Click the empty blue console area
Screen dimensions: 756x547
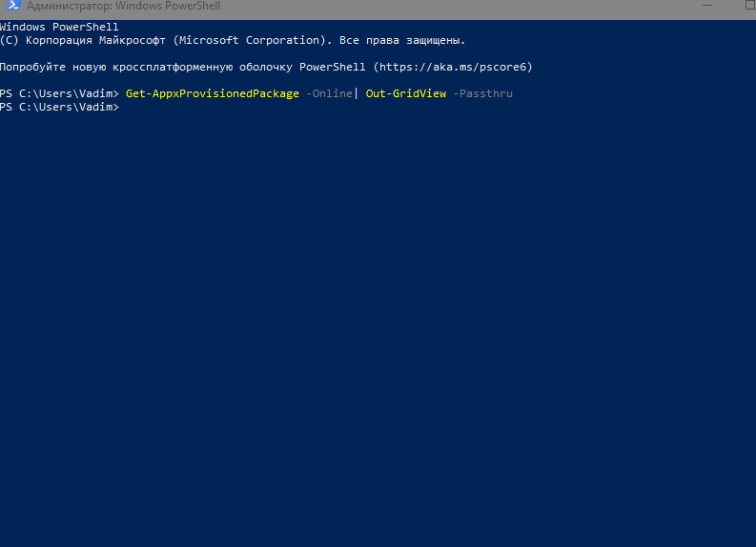[381, 334]
